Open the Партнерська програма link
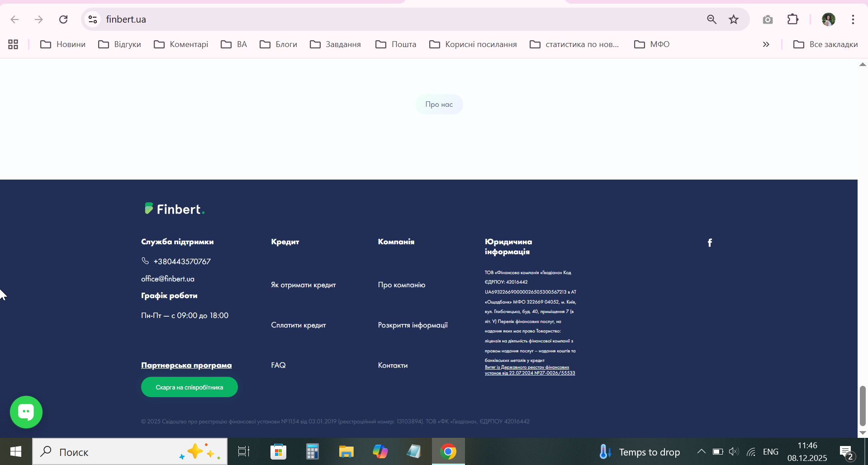Screen dimensions: 868x465 [x=186, y=365]
